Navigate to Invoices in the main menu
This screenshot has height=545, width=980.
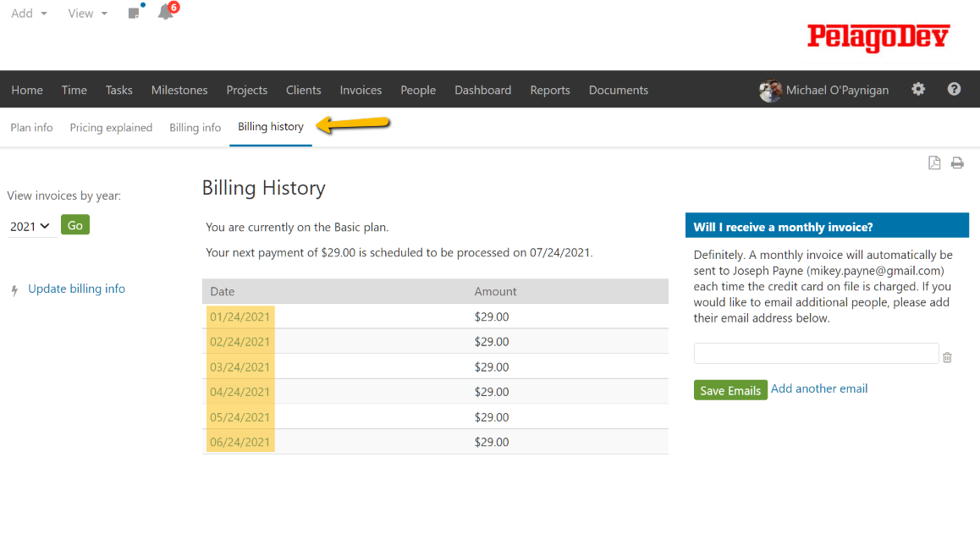point(361,89)
